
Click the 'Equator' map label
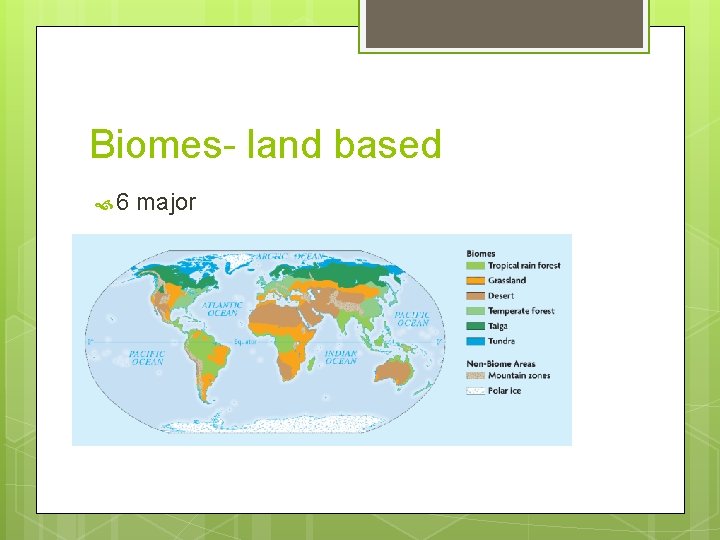(245, 342)
